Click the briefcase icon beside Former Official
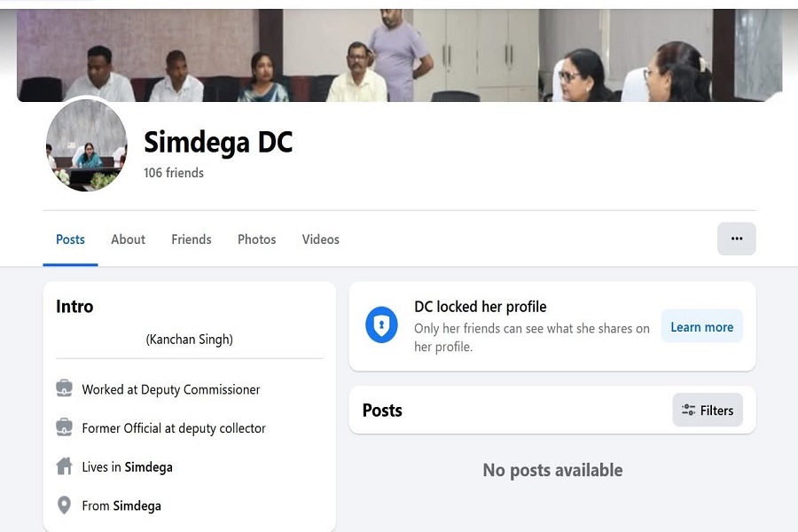This screenshot has width=798, height=532. (x=64, y=427)
